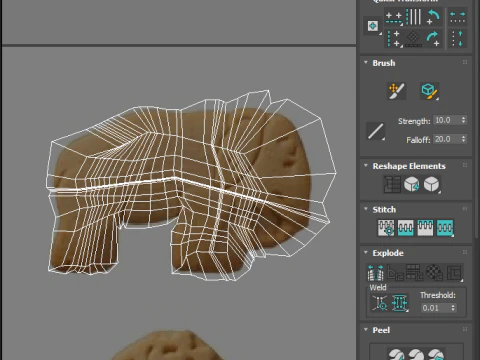
Task: Click the Explode rollout title
Action: pyautogui.click(x=388, y=253)
